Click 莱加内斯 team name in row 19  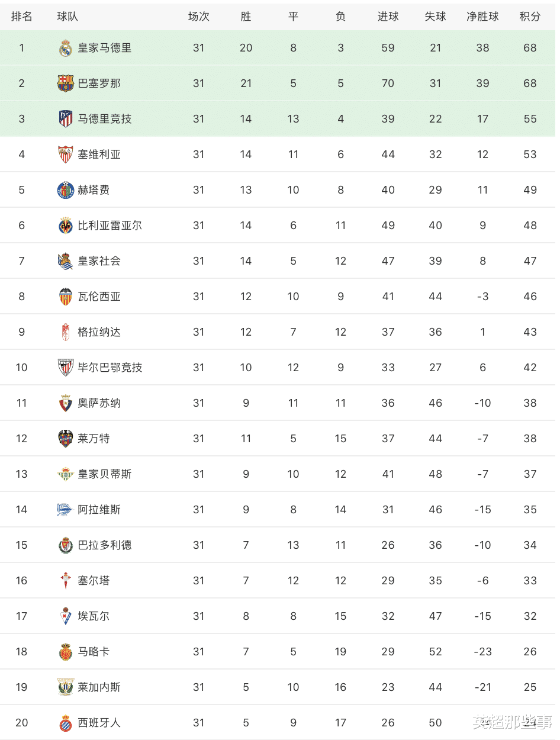pos(99,687)
